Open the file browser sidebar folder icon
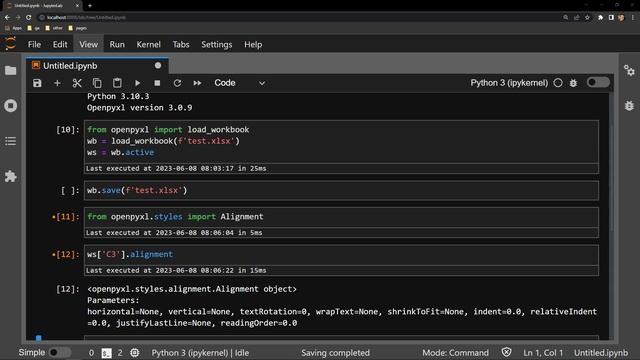This screenshot has width=640, height=360. [x=11, y=70]
